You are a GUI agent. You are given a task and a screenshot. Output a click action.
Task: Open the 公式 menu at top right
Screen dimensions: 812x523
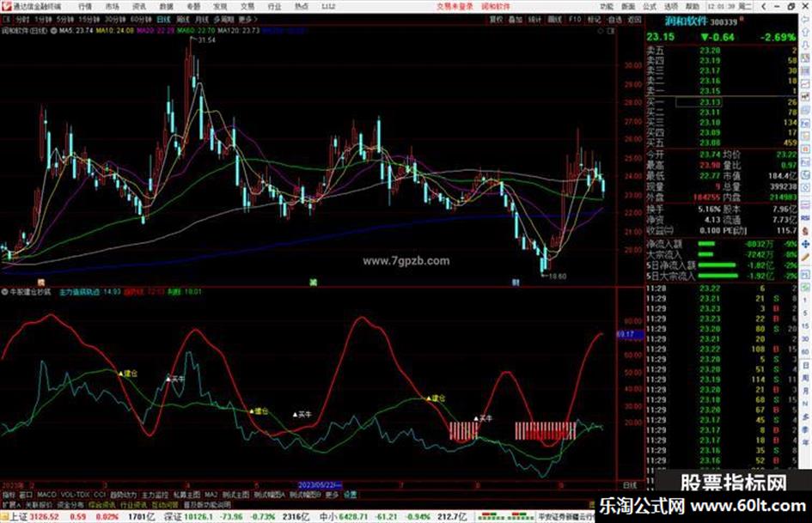click(650, 6)
